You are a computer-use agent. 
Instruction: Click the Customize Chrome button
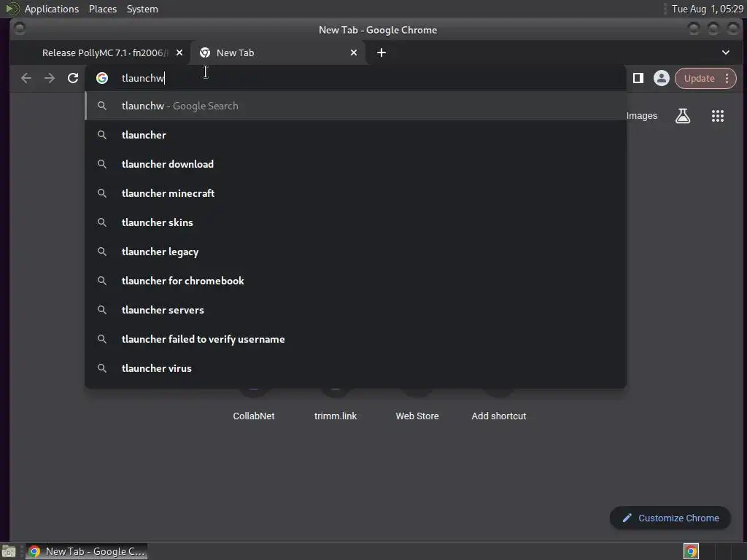click(x=670, y=518)
